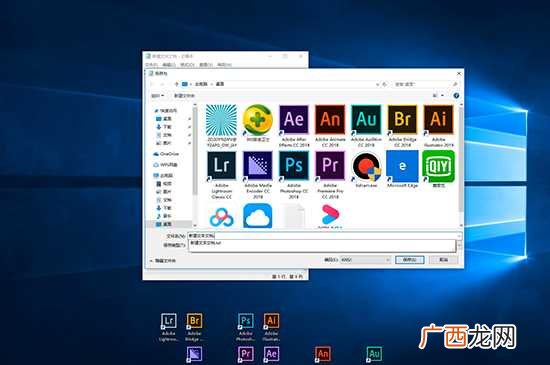Select Adobe Premiere Pro CC 2018 in file list
This screenshot has height=365, width=550.
click(330, 175)
